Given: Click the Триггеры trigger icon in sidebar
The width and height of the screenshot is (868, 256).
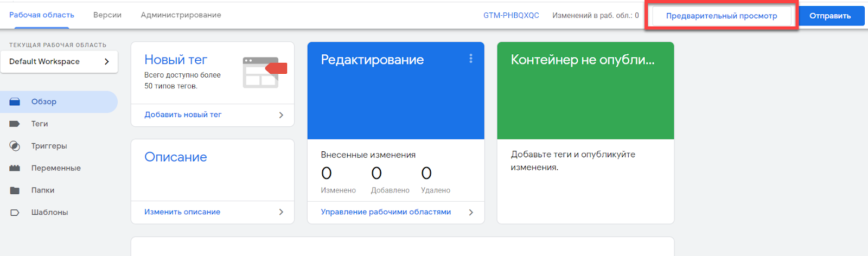Looking at the screenshot, I should (15, 146).
